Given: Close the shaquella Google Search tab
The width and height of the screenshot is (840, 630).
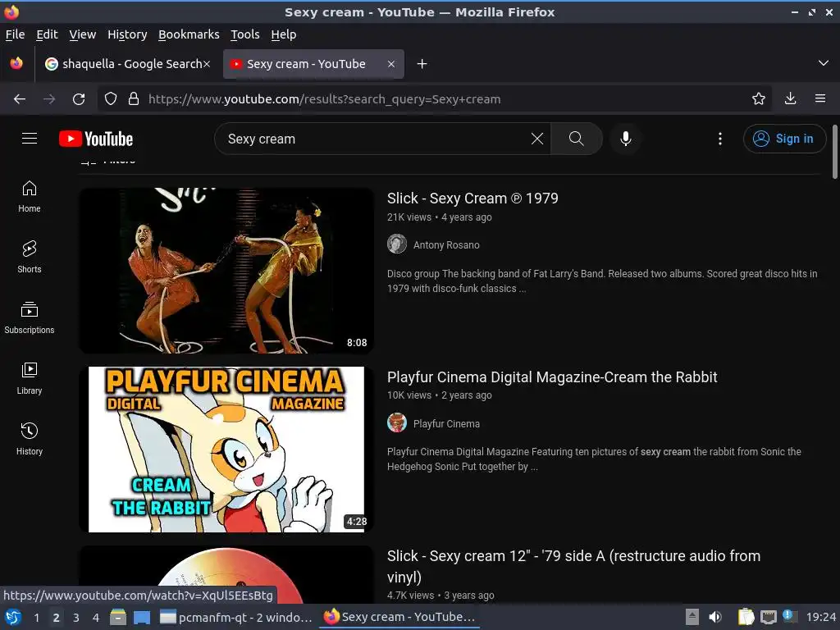Looking at the screenshot, I should coord(206,64).
